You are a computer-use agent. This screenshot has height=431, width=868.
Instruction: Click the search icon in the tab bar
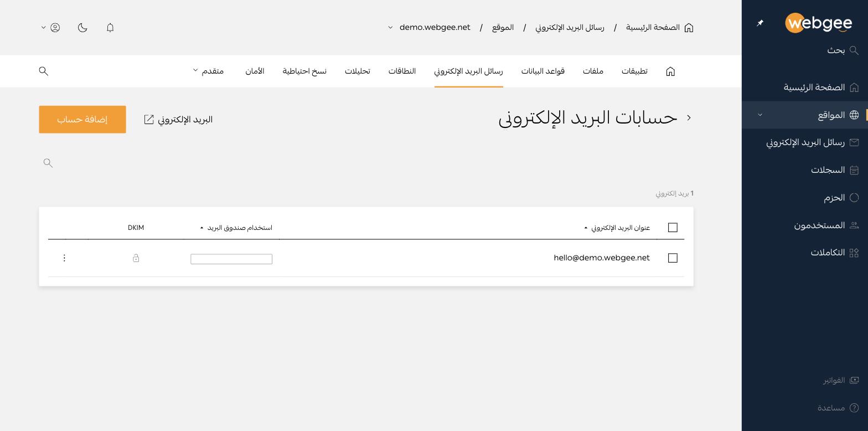point(44,71)
